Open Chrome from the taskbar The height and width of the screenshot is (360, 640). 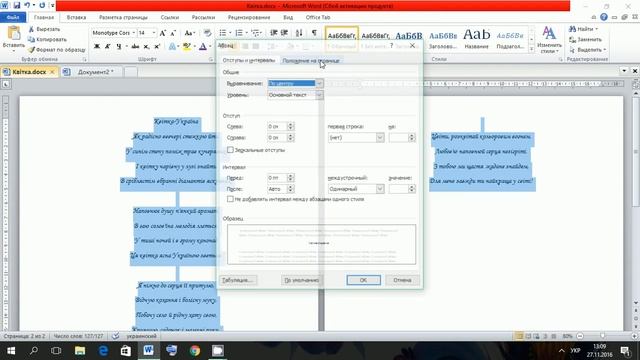tap(195, 350)
